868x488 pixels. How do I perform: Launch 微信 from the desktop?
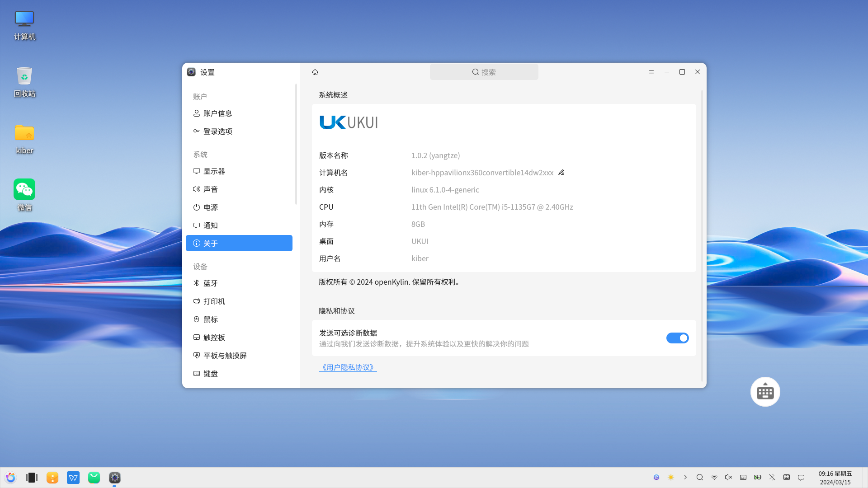coord(24,196)
